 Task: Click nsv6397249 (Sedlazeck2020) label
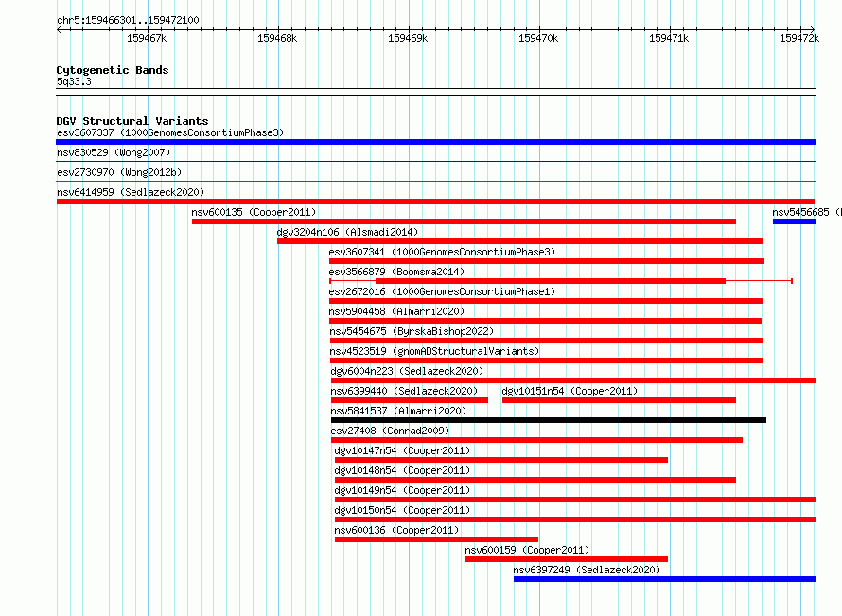point(587,570)
